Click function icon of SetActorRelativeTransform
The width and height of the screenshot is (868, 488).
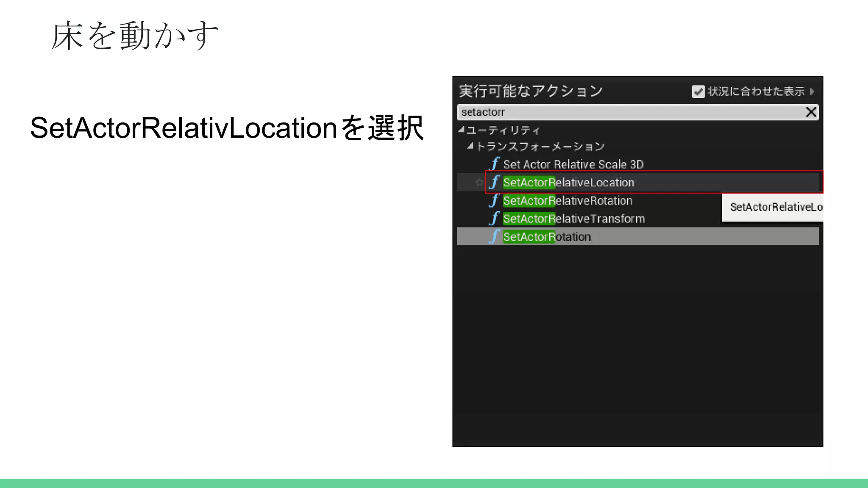[x=494, y=219]
